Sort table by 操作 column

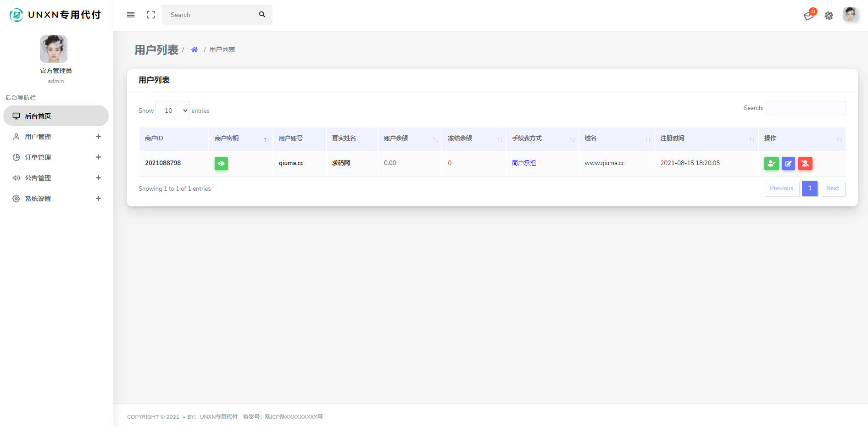tap(802, 139)
